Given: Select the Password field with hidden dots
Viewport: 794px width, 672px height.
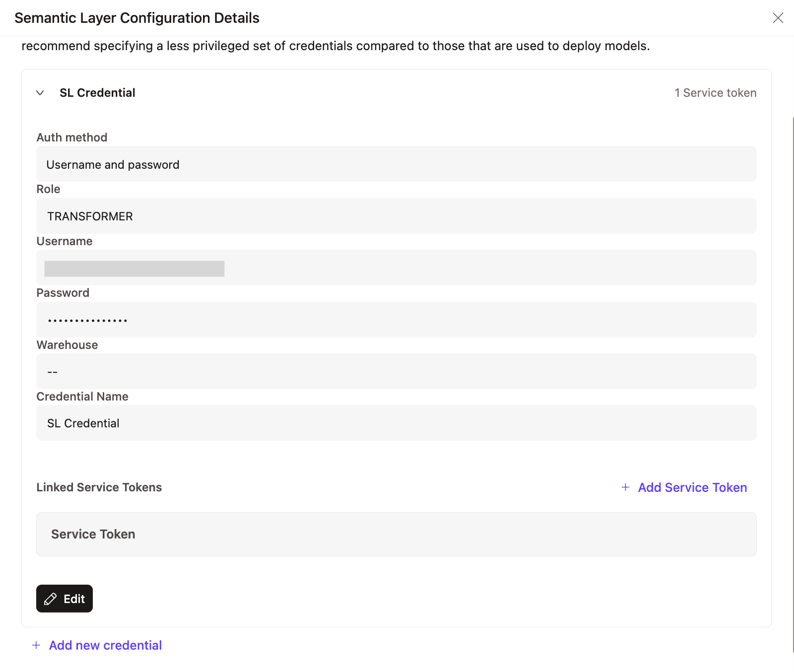Looking at the screenshot, I should (x=396, y=319).
